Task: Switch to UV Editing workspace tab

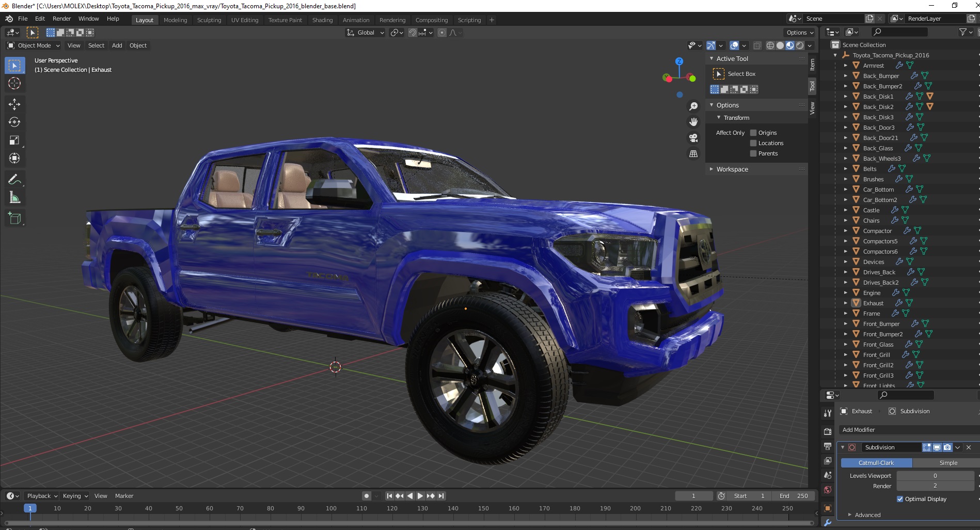Action: tap(245, 20)
